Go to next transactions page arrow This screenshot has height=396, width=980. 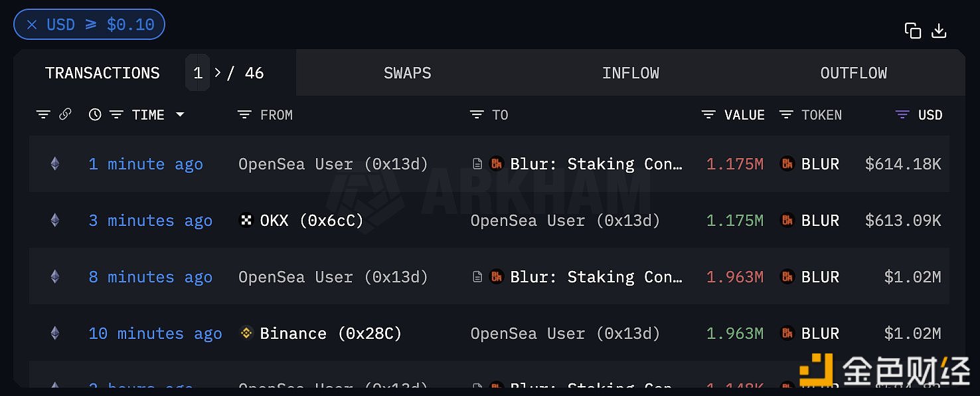217,72
